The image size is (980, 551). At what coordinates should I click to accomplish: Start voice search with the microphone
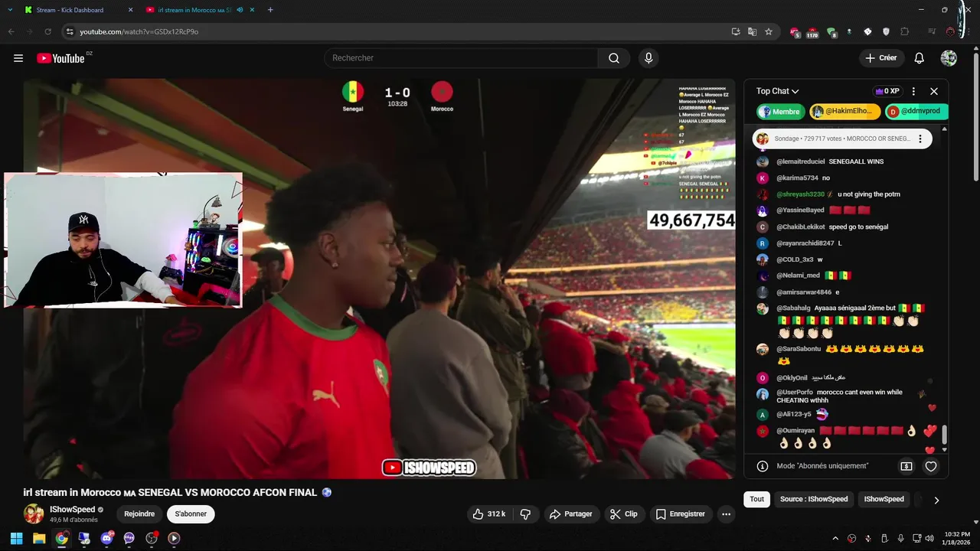pyautogui.click(x=648, y=58)
